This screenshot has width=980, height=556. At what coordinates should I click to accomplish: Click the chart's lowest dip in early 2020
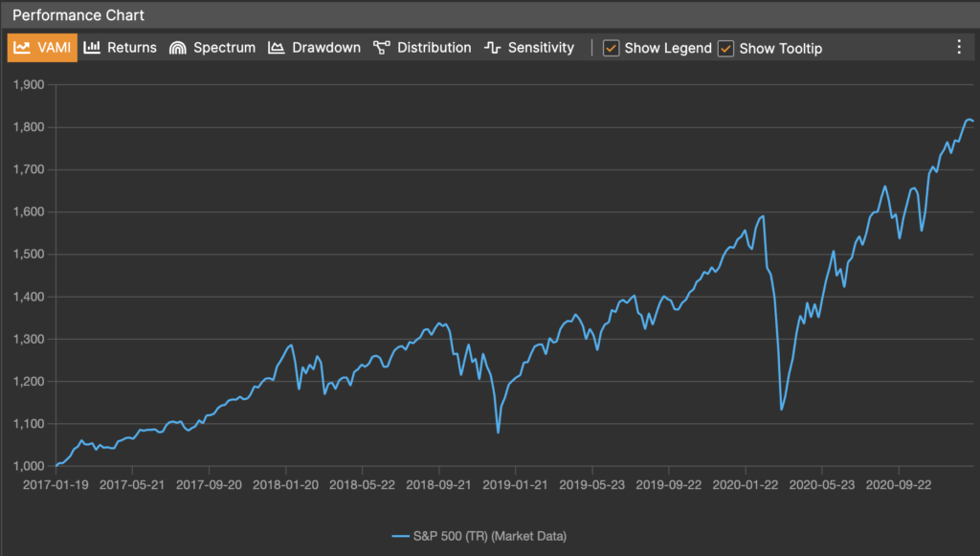[x=782, y=410]
